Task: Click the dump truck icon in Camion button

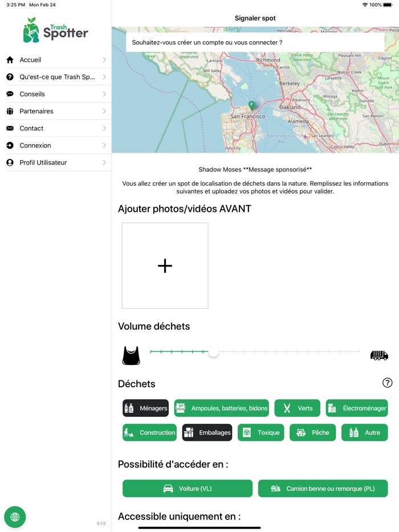Action: 275,489
